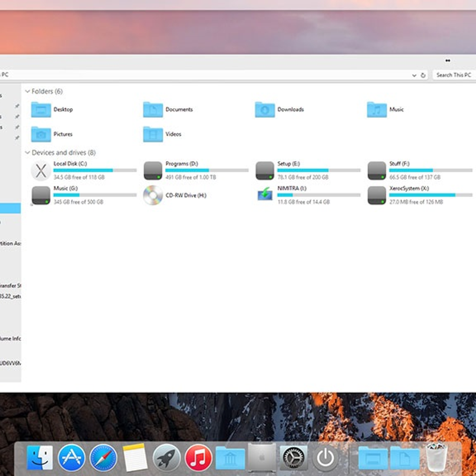
Task: Open iTunes music icon in dock
Action: tap(198, 457)
